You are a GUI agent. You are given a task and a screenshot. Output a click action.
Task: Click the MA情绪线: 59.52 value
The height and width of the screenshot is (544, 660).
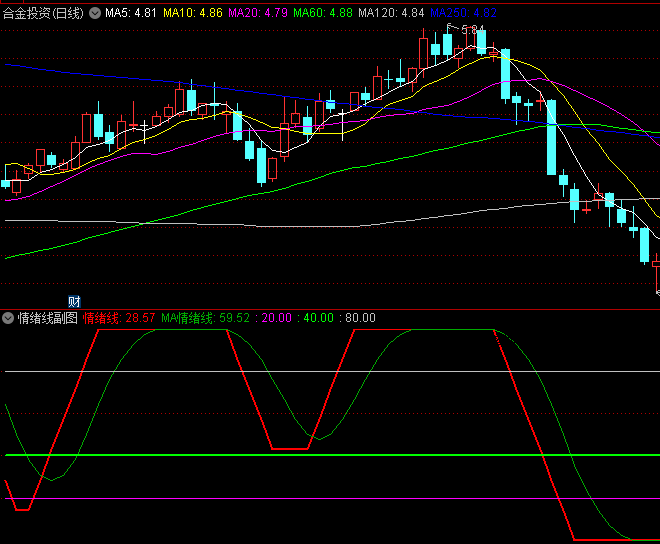click(205, 318)
